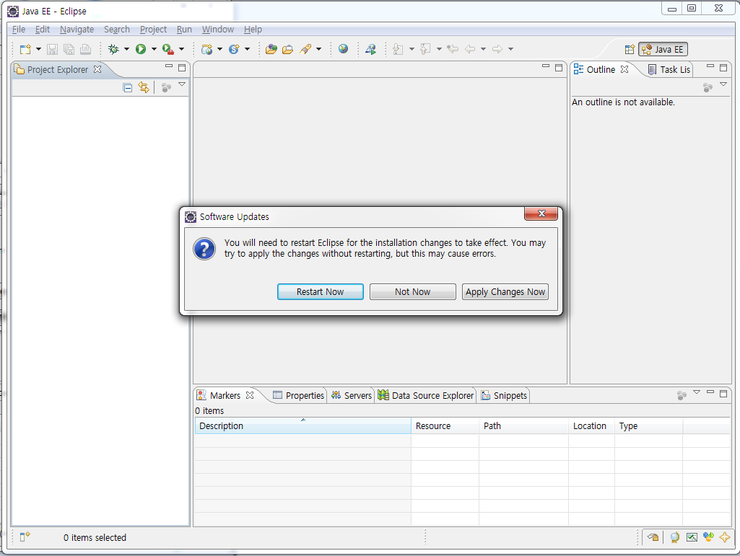Screen dimensions: 740x556
Task: Open the Search dropdown arrow
Action: pos(319,49)
